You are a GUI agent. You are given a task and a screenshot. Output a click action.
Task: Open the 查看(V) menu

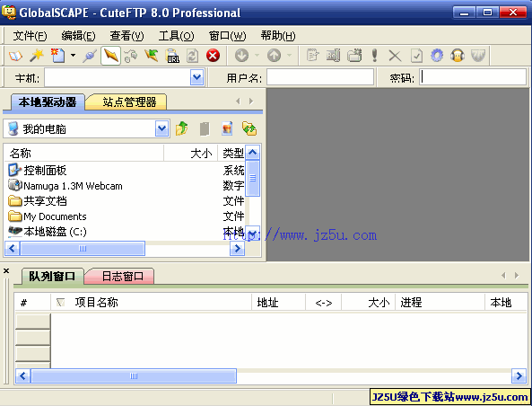click(x=126, y=35)
